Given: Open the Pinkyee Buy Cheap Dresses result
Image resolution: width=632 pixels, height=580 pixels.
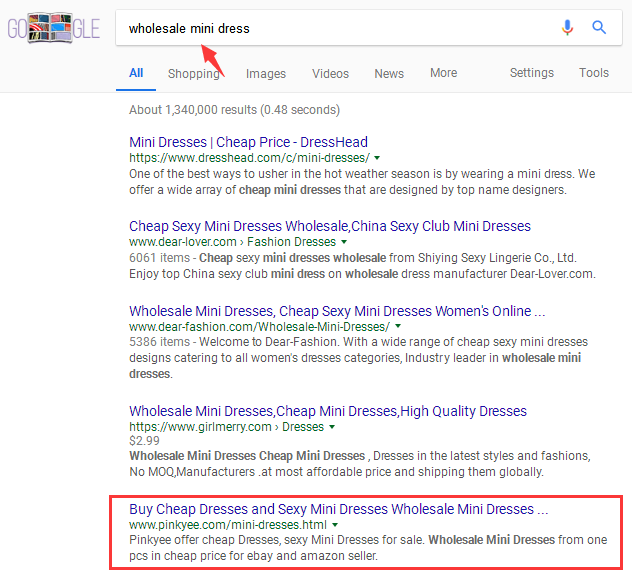Looking at the screenshot, I should coord(339,509).
